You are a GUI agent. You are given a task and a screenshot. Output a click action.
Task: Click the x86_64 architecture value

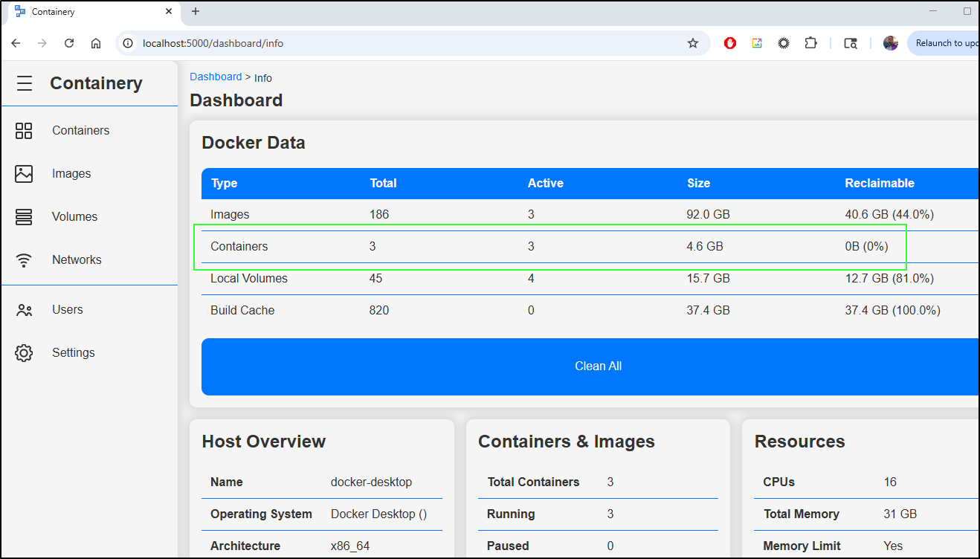[350, 546]
